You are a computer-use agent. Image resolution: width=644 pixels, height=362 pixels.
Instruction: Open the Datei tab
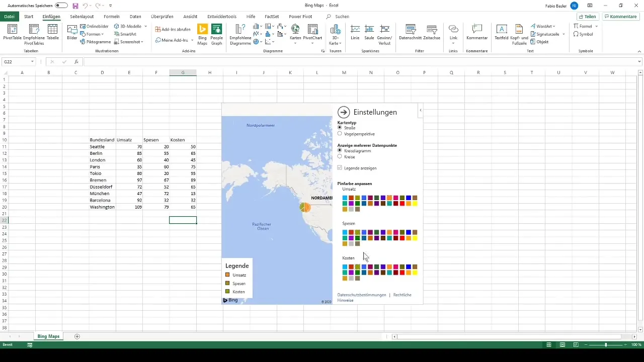(x=9, y=17)
